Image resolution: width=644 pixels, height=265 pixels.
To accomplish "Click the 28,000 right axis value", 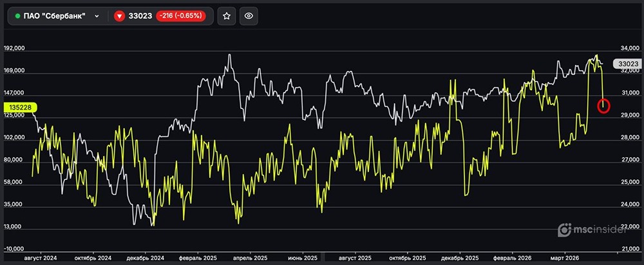I will (x=629, y=138).
